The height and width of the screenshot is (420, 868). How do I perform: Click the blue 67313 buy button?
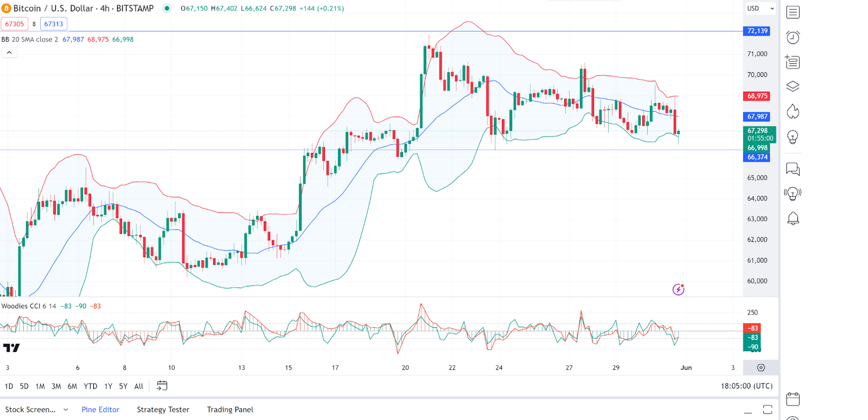pyautogui.click(x=54, y=24)
